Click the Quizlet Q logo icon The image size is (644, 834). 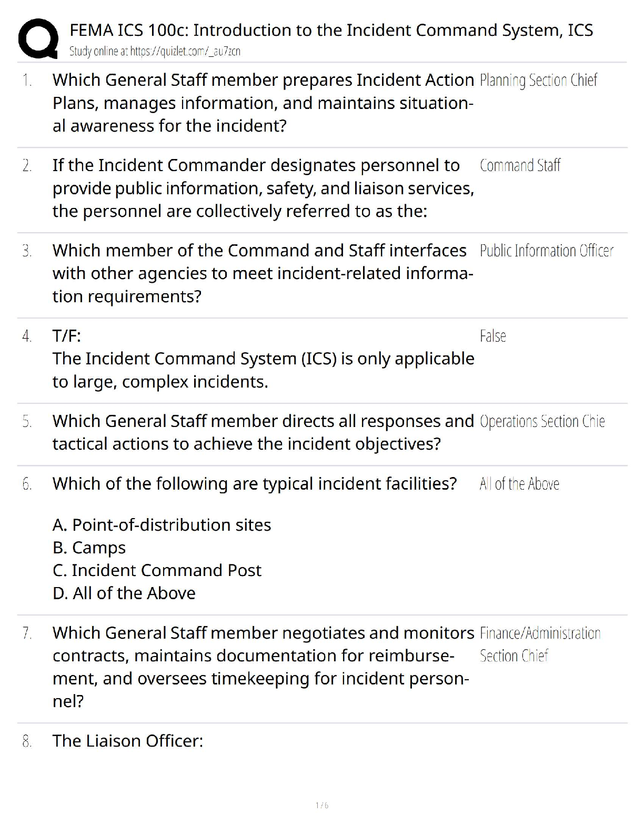click(x=37, y=38)
